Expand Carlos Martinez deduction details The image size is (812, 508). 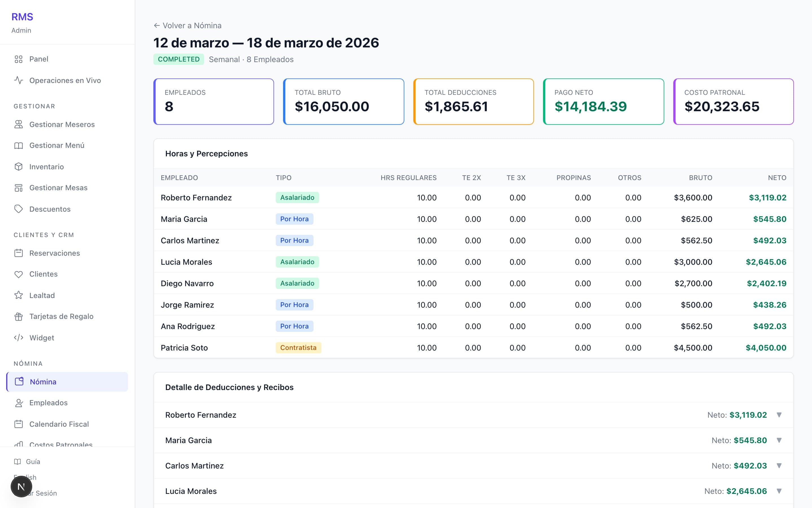779,466
